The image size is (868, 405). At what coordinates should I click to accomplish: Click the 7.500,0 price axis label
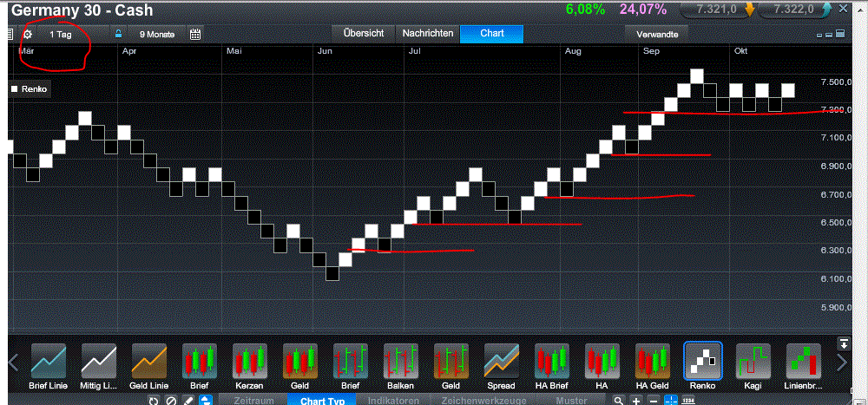tap(836, 82)
